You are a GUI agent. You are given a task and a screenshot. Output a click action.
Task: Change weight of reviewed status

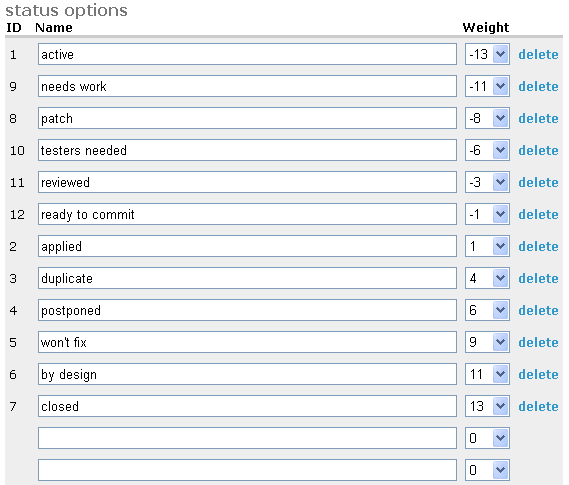point(487,182)
